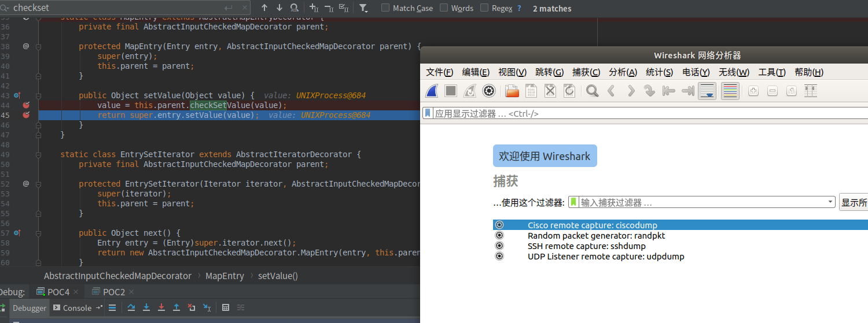Screen dimensions: 868x323
Task: Collapse the EntrySetIterator class fold at line 49
Action: click(39, 154)
